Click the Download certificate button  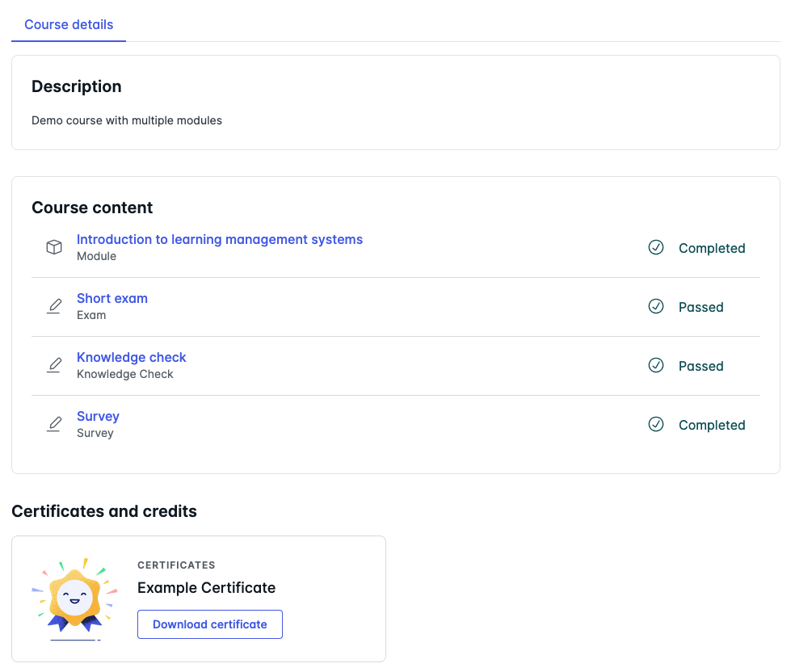(209, 624)
